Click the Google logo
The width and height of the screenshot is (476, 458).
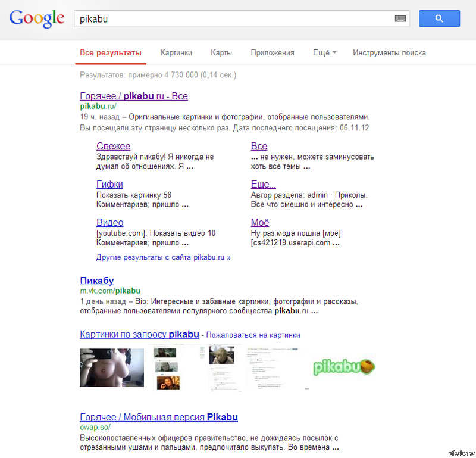36,18
